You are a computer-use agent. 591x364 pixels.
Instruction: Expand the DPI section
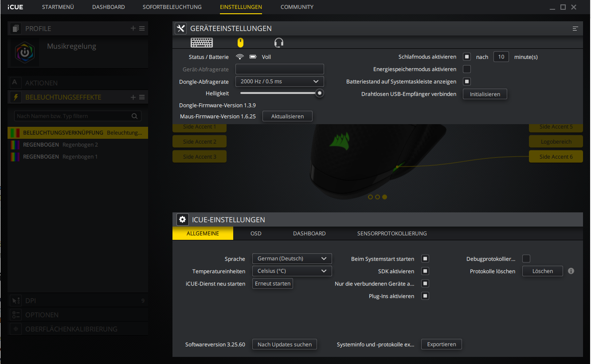pos(78,301)
